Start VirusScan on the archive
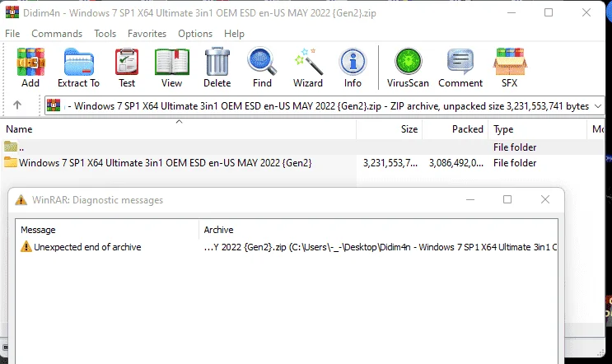Screen dimensions: 612x364 408,62
